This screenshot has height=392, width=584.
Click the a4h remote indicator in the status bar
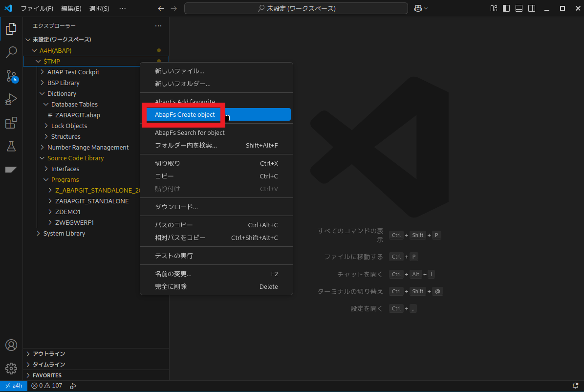13,386
